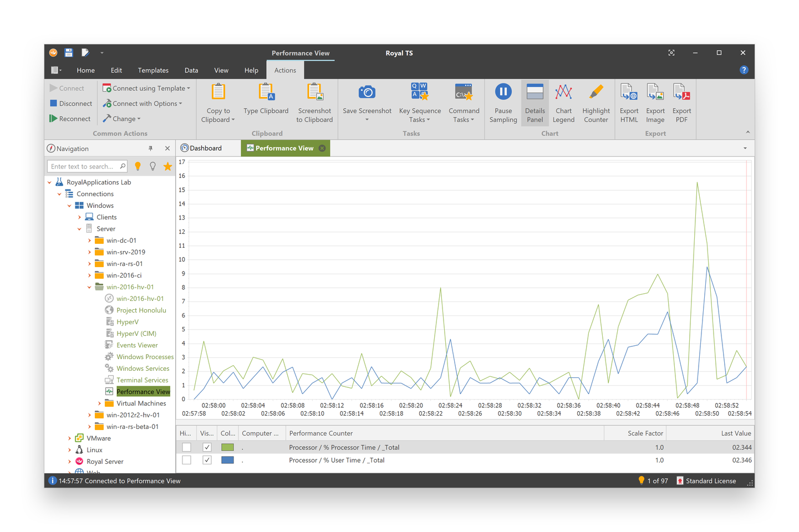Click the Disconnect button
Viewport: 799px width, 532px height.
pyautogui.click(x=71, y=104)
